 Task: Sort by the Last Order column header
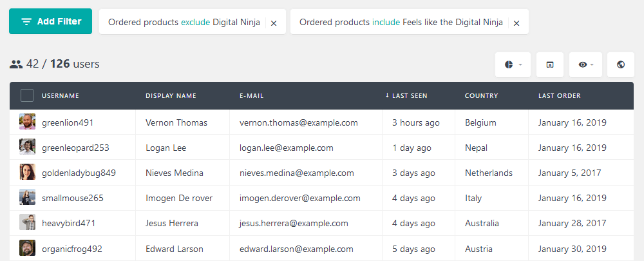click(x=560, y=96)
